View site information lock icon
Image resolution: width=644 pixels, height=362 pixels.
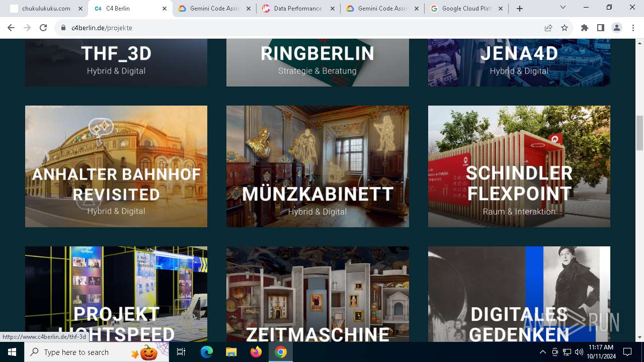[63, 28]
